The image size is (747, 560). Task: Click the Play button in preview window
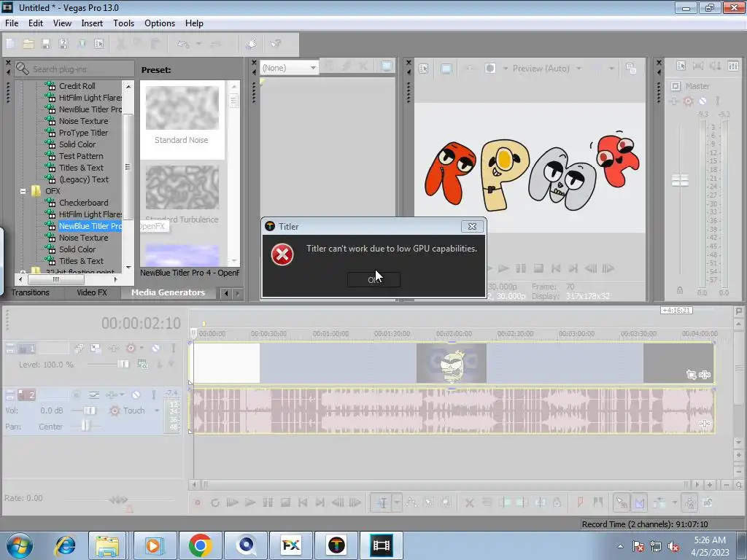503,268
